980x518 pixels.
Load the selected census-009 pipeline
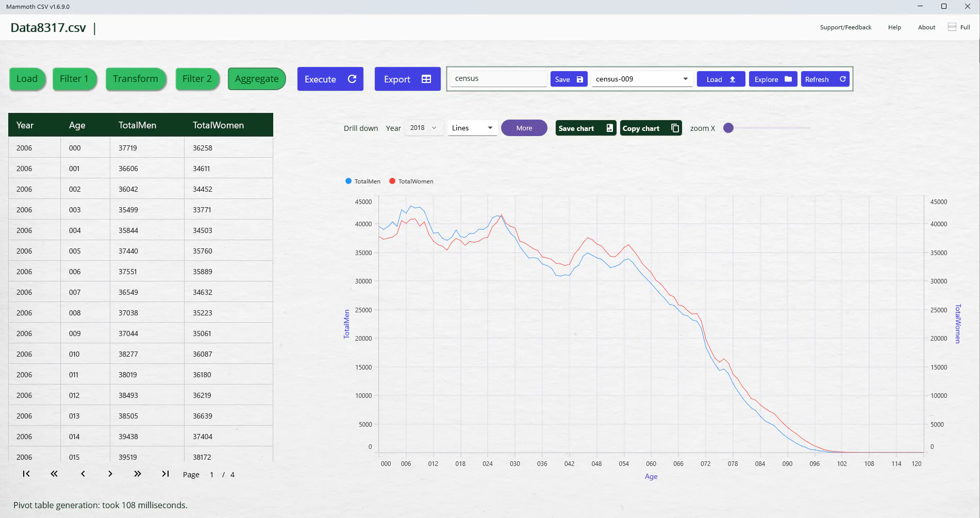(721, 79)
